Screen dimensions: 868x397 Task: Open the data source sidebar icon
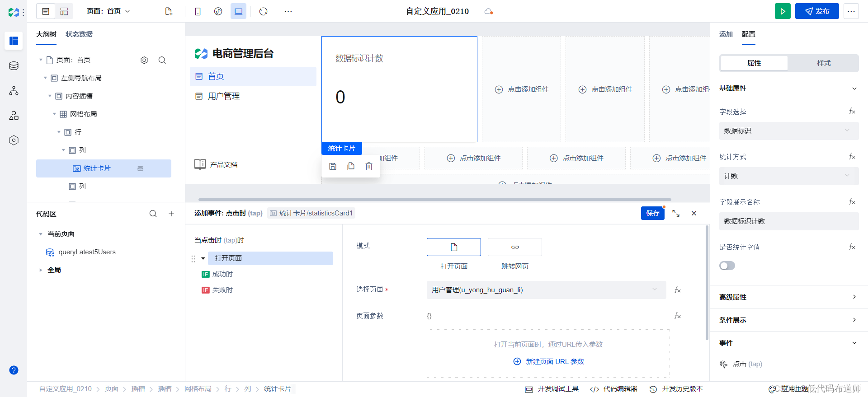(14, 66)
